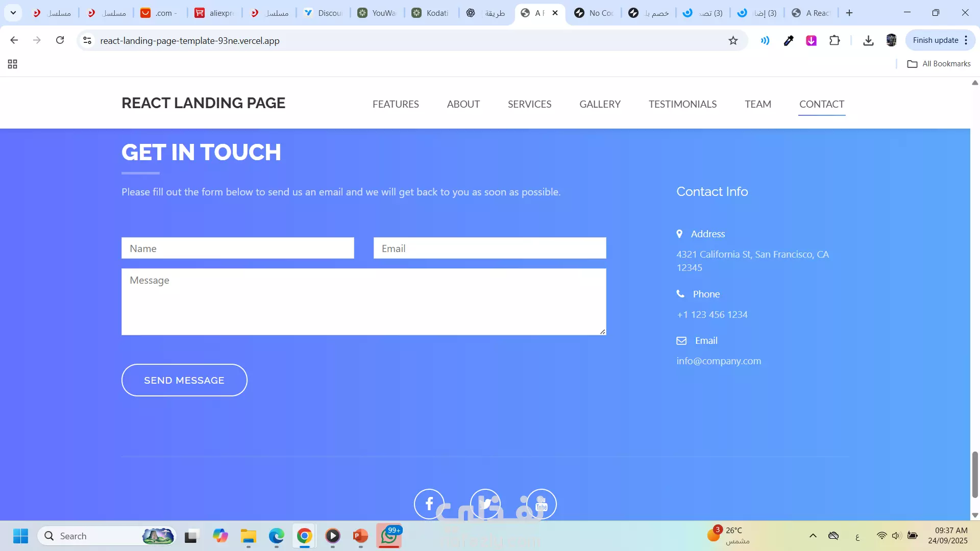Click the view site information icon
This screenshot has height=551, width=980.
(x=87, y=40)
